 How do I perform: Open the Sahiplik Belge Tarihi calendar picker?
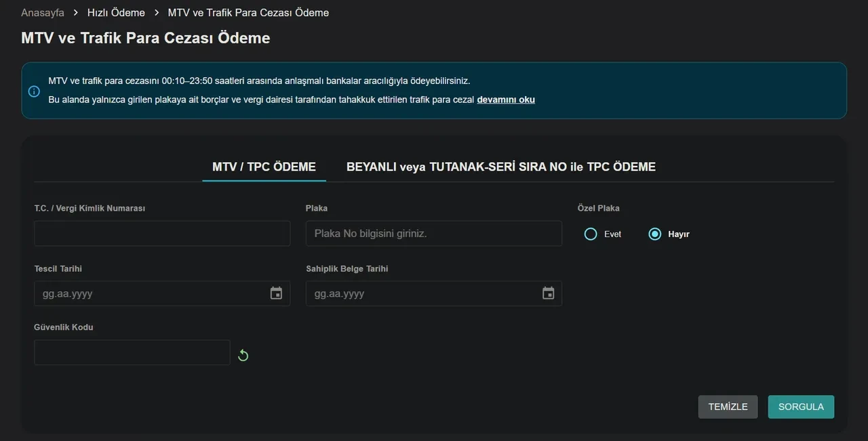[548, 293]
